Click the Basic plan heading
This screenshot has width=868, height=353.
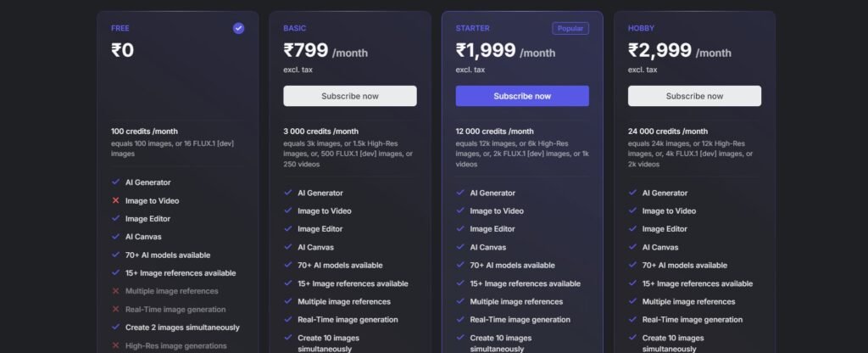click(x=295, y=28)
